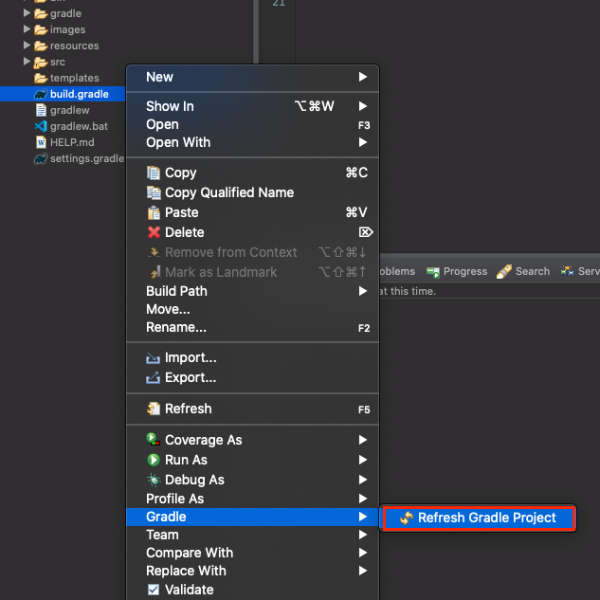Image resolution: width=600 pixels, height=600 pixels.
Task: Open the Gradle menu entry
Action: pyautogui.click(x=253, y=517)
